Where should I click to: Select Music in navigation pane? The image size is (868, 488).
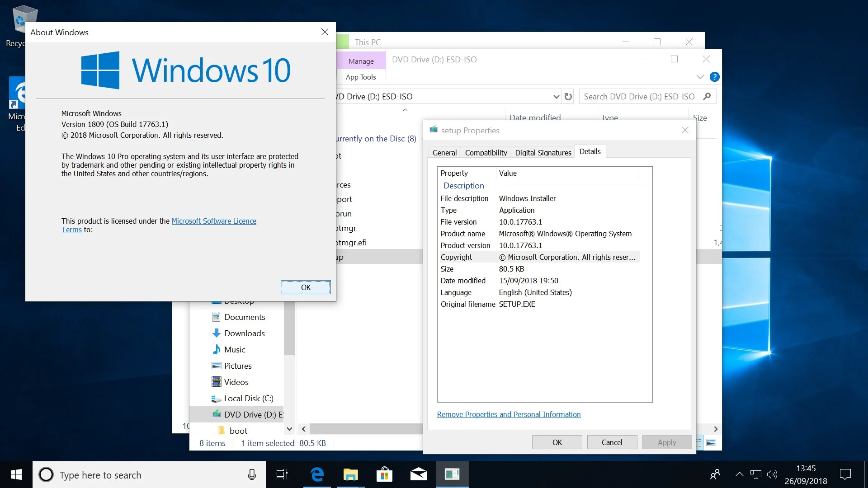click(x=235, y=349)
